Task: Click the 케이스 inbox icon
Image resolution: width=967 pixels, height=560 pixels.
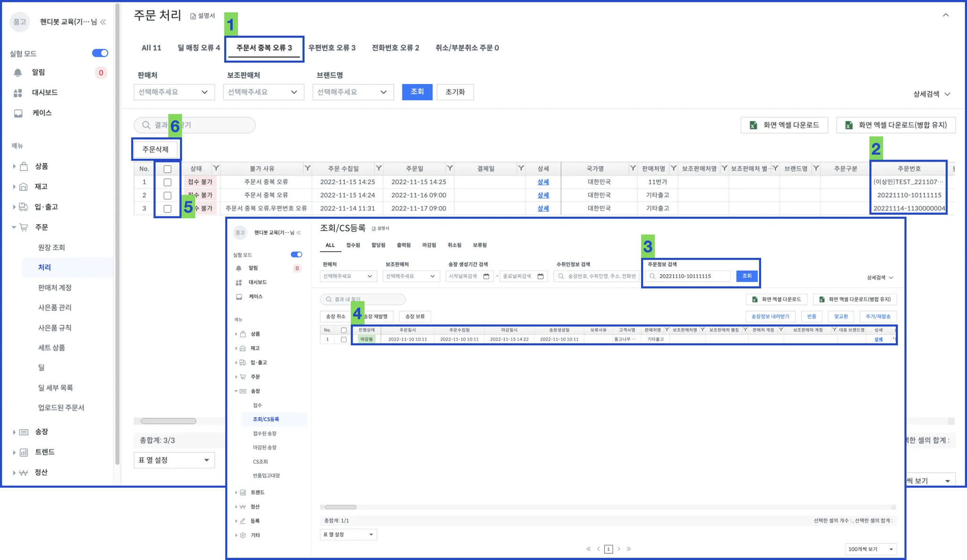Action: [18, 113]
